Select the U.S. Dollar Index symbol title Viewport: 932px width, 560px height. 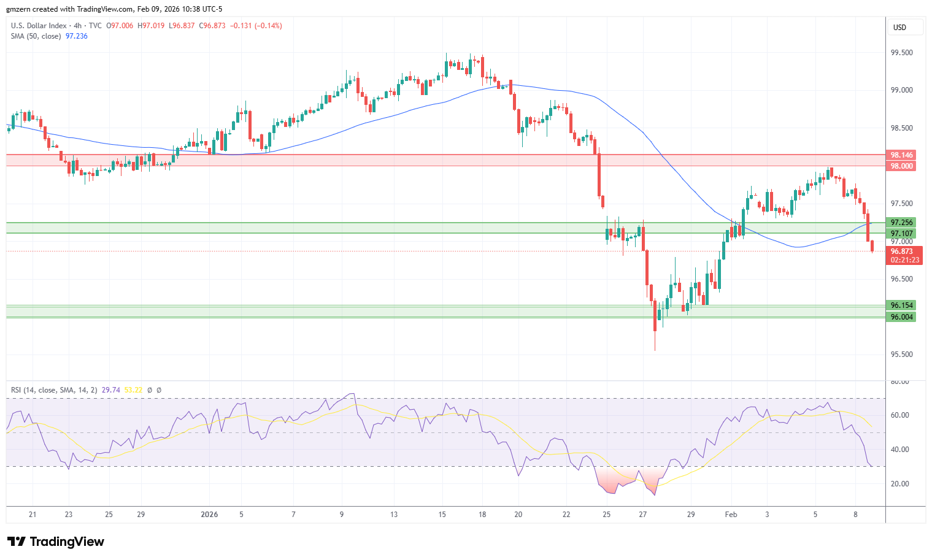click(x=39, y=26)
